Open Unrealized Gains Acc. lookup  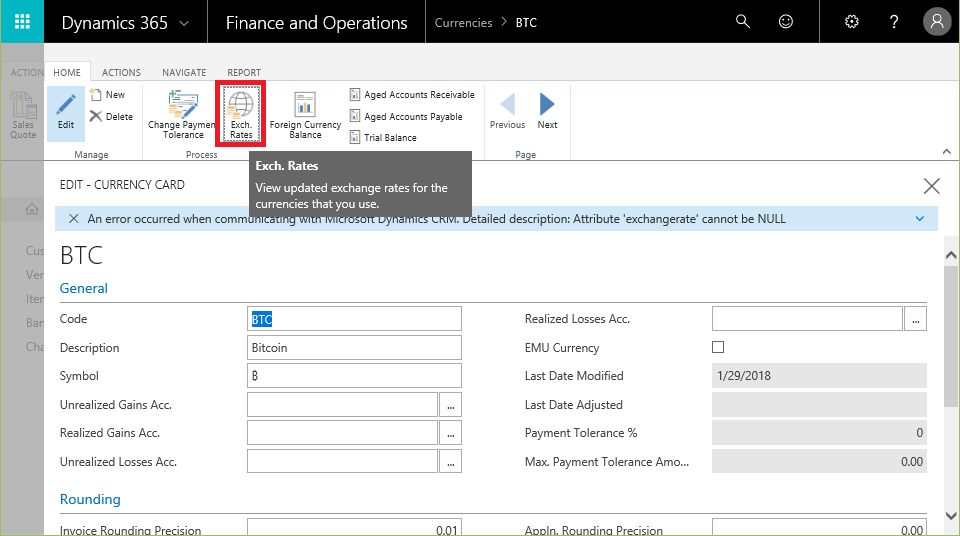(451, 405)
